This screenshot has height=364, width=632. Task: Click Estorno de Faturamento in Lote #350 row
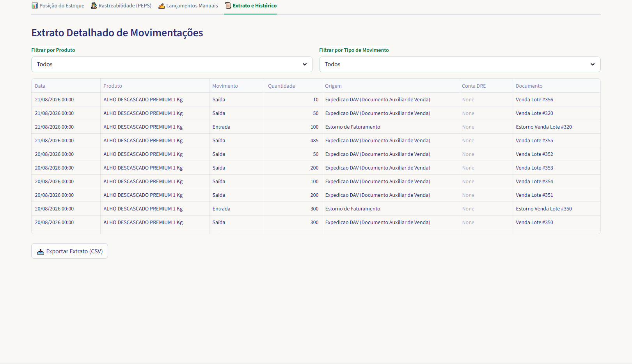(391, 209)
